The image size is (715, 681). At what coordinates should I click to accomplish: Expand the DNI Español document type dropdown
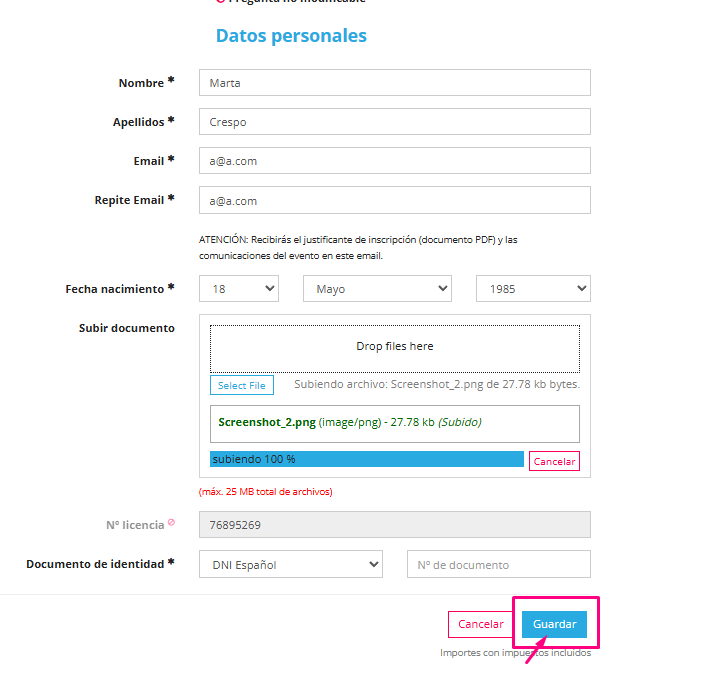[x=291, y=564]
